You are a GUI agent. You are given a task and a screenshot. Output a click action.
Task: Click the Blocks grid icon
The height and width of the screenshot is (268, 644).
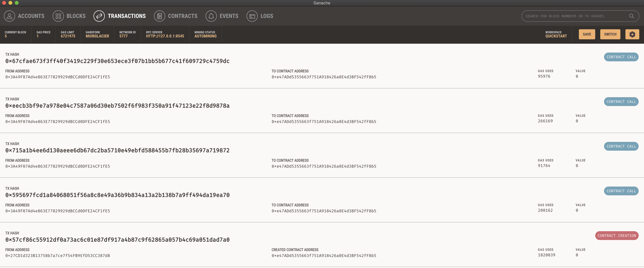pos(58,16)
